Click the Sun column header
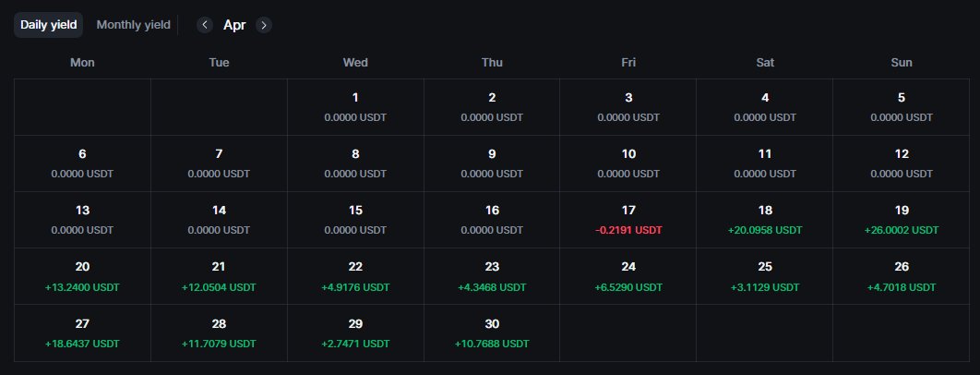 (x=902, y=63)
